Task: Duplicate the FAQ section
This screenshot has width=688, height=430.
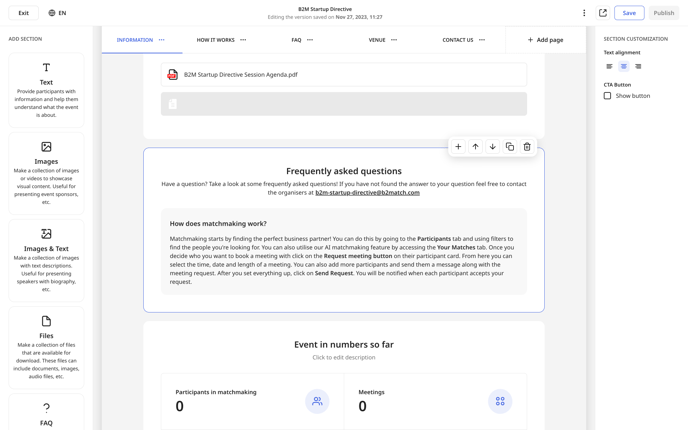Action: (509, 147)
